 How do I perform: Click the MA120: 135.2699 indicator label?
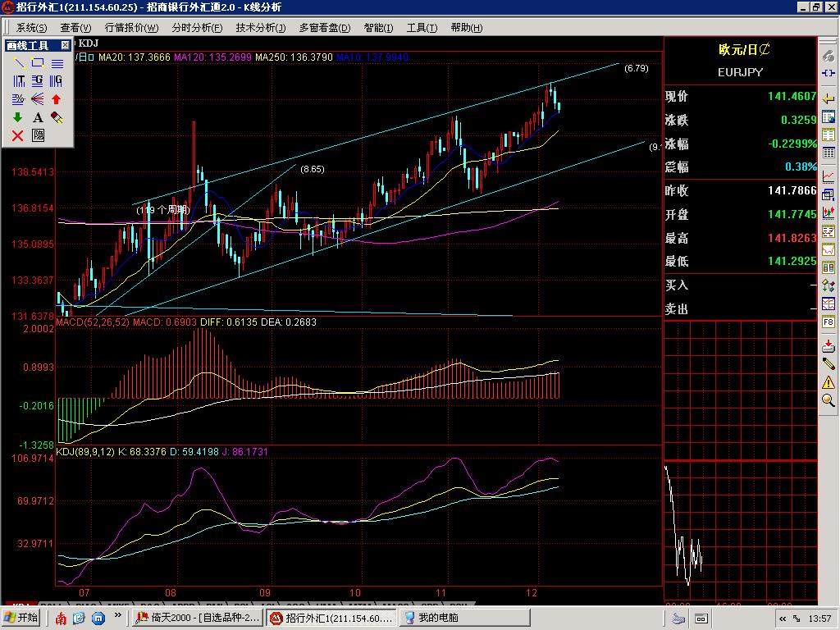[x=212, y=57]
